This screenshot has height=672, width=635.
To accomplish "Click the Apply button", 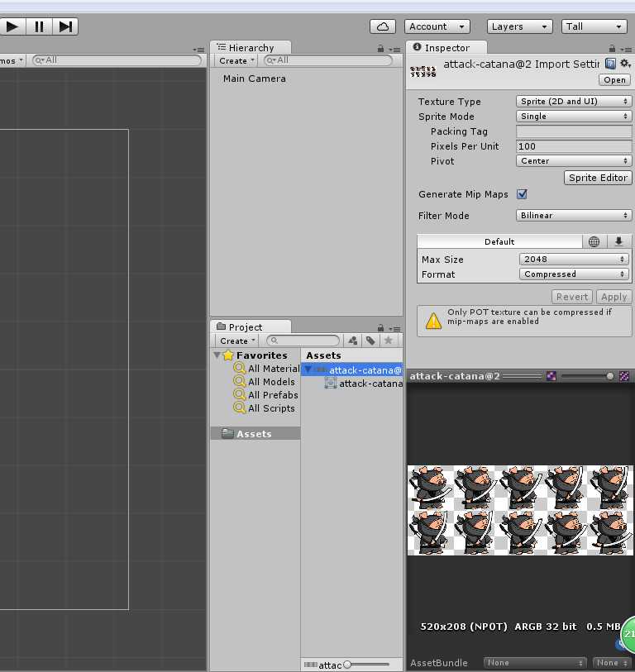I will 614,297.
